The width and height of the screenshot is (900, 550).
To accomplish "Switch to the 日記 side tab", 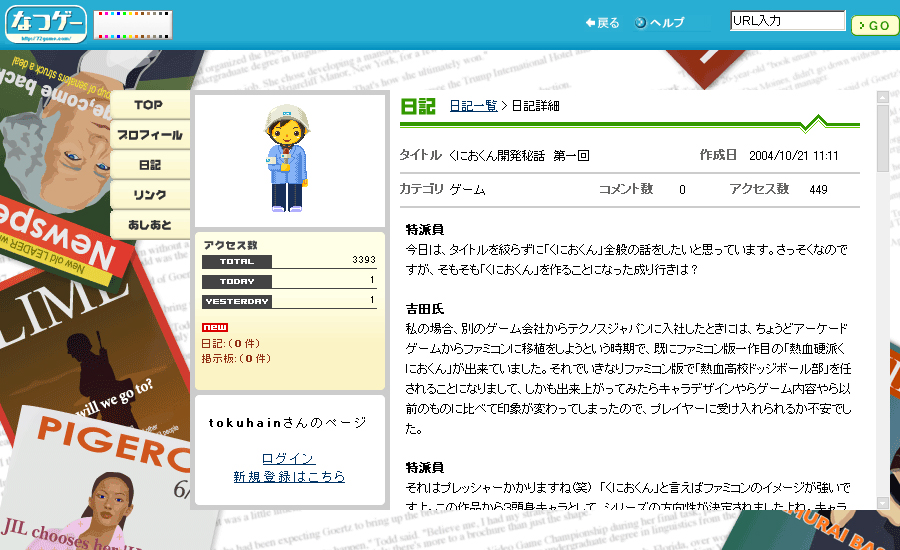I will point(149,165).
